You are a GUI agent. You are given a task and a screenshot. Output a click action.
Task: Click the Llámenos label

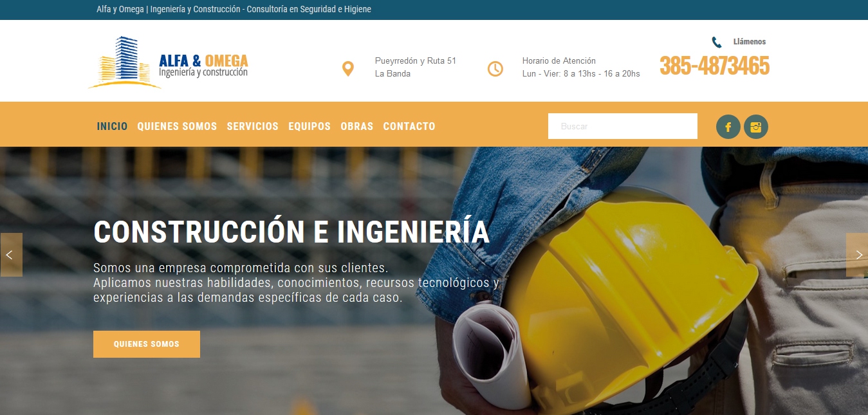pyautogui.click(x=750, y=42)
